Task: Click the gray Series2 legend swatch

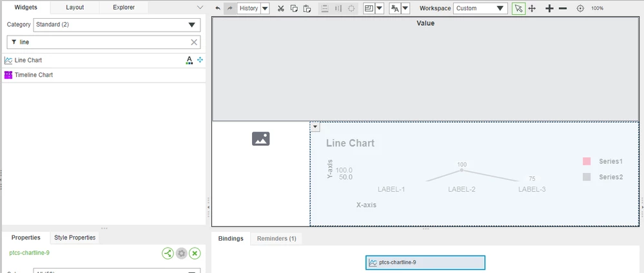Action: 587,177
